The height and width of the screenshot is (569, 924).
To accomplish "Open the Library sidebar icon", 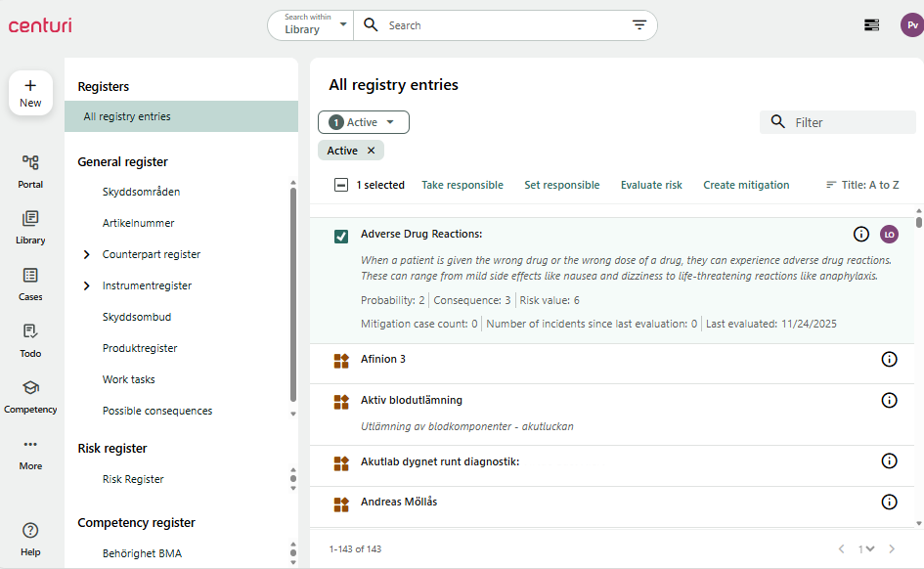I will pos(30,219).
